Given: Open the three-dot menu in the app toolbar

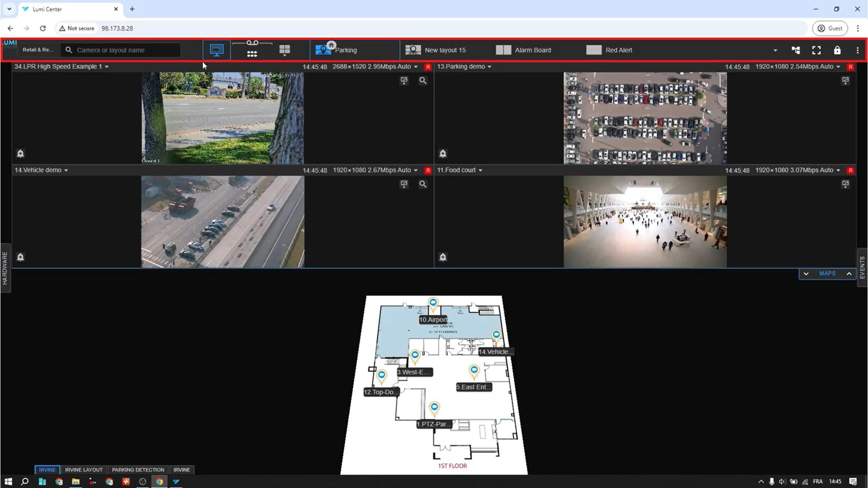Looking at the screenshot, I should click(857, 50).
